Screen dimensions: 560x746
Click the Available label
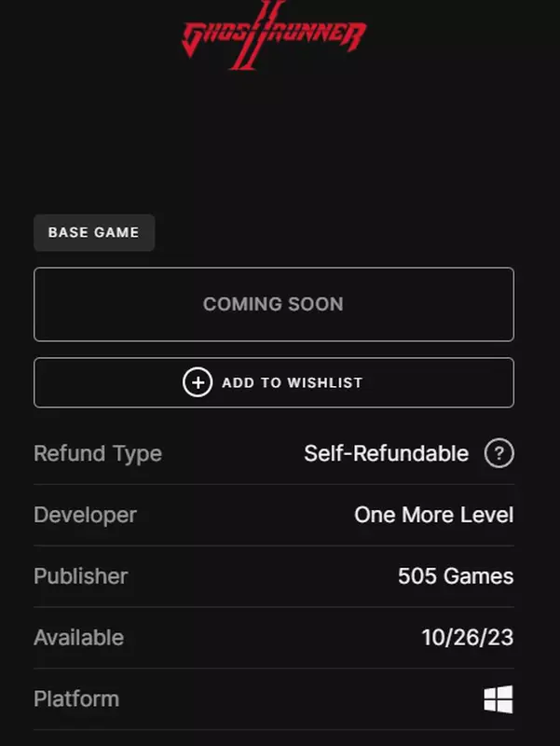pyautogui.click(x=79, y=638)
